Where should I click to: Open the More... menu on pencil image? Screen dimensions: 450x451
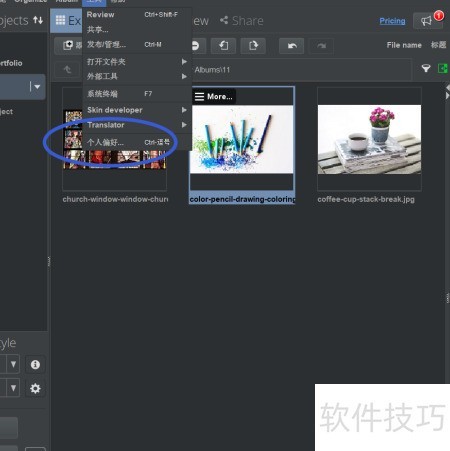(214, 97)
